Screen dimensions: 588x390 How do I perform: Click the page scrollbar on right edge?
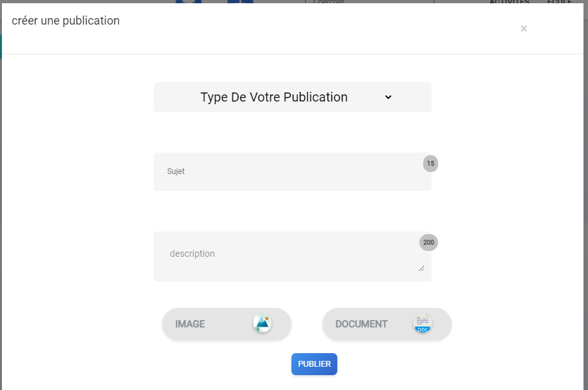coord(586,113)
